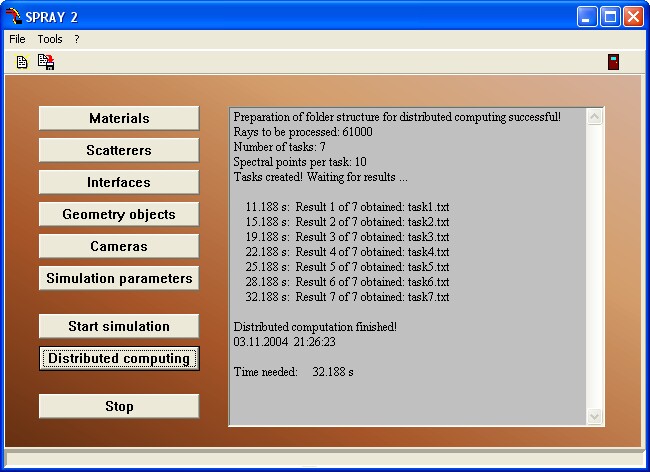Click the 'Result 1 of 7 obtained: task1.txt' line
This screenshot has width=650, height=472.
click(x=347, y=207)
